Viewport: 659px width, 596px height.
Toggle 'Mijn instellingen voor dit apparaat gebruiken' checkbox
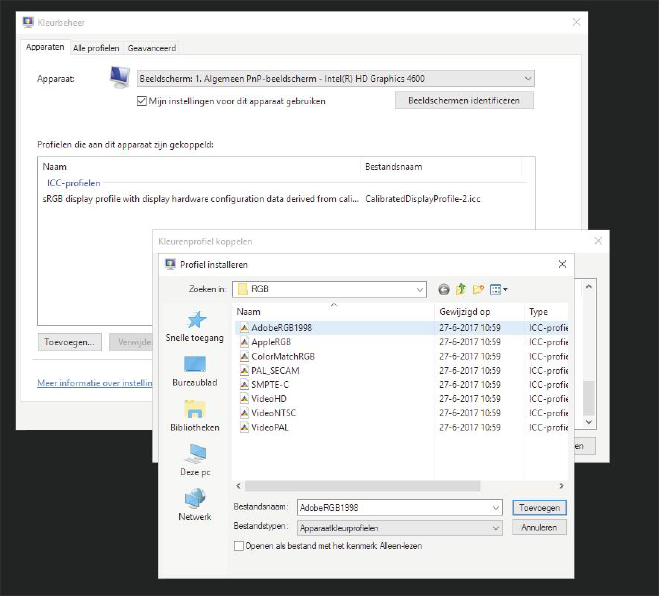point(141,100)
